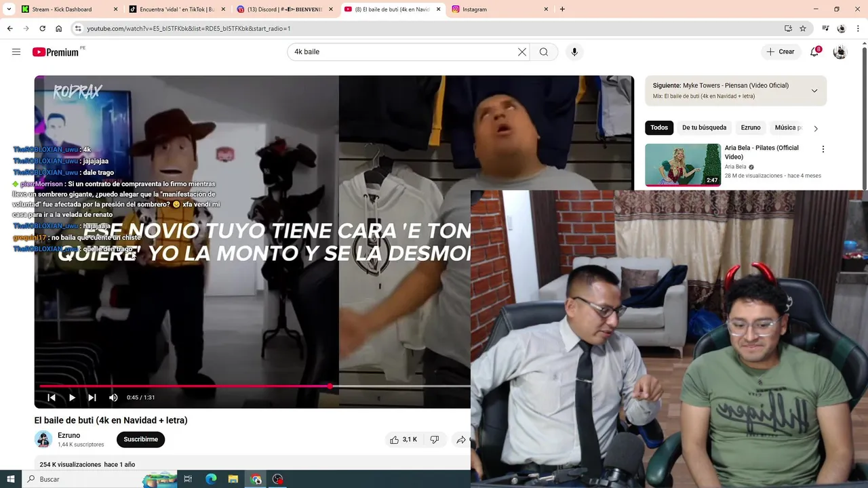The image size is (868, 488).
Task: Click the YouTube URL in address bar
Action: pos(189,28)
